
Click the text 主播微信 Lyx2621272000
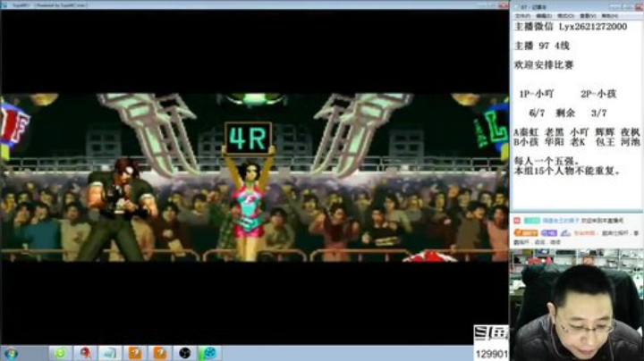(571, 27)
